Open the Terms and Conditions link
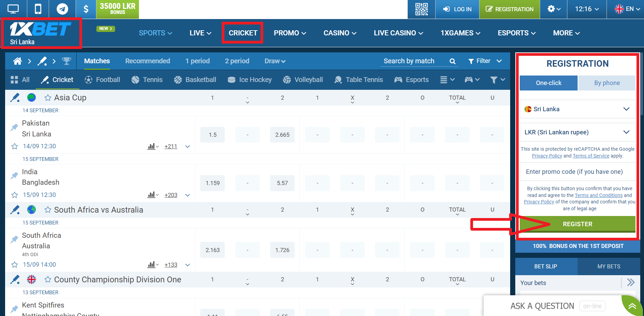Screen dimensions: 644x316 [x=598, y=195]
